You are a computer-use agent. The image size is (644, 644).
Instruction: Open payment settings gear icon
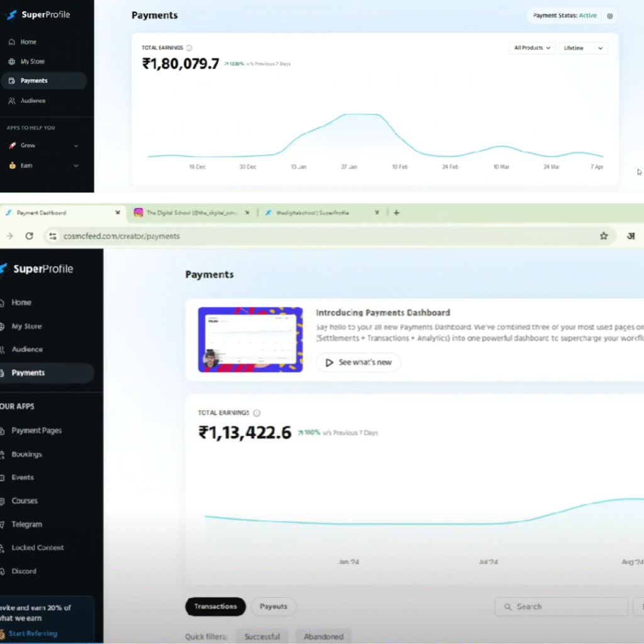[x=609, y=16]
